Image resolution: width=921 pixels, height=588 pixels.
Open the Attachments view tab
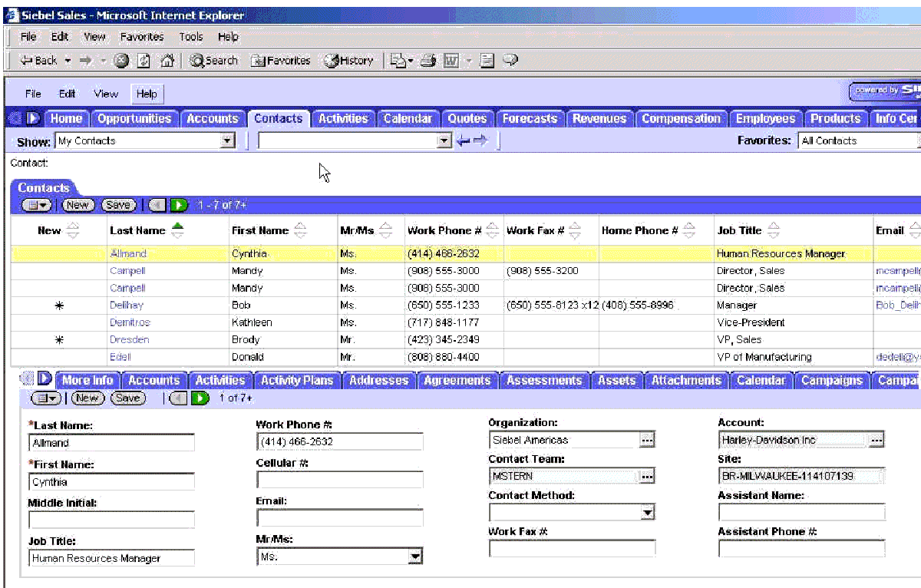pos(686,380)
